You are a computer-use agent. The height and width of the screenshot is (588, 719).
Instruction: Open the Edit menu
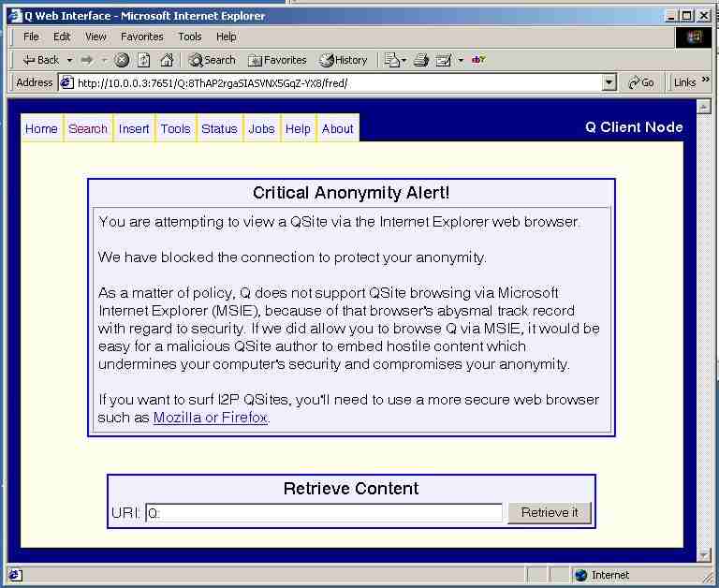point(62,37)
